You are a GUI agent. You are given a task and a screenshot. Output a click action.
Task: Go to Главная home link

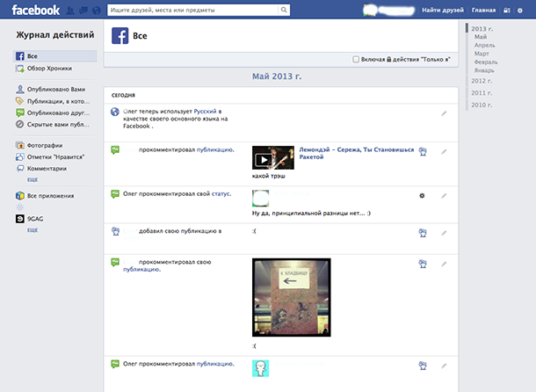click(483, 10)
